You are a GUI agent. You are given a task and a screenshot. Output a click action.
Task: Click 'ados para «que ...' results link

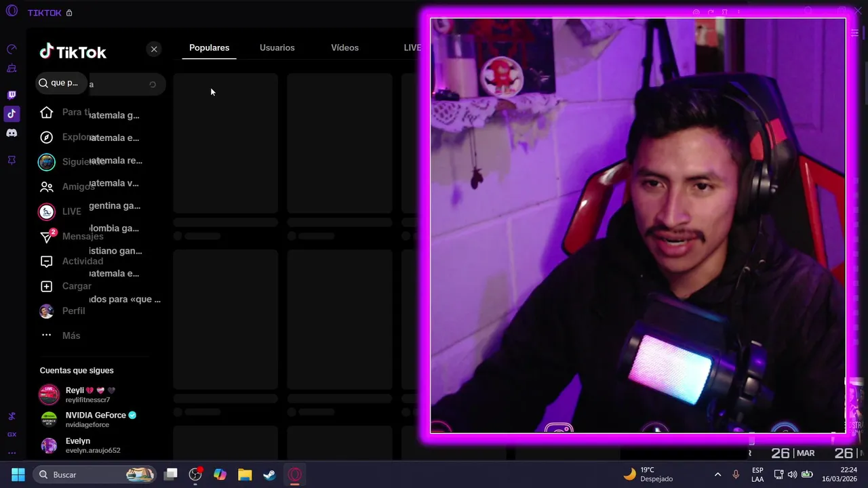click(x=125, y=299)
